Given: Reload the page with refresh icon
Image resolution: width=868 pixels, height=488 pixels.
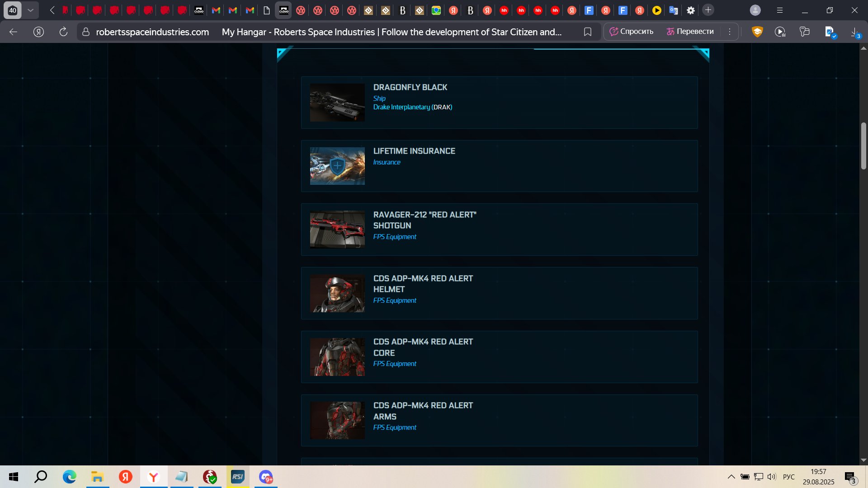Looking at the screenshot, I should tap(63, 32).
